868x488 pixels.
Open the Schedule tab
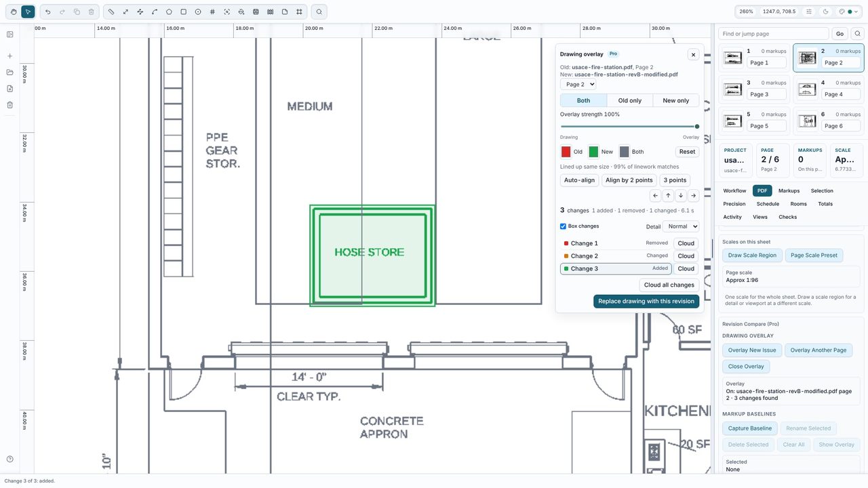[x=768, y=204]
